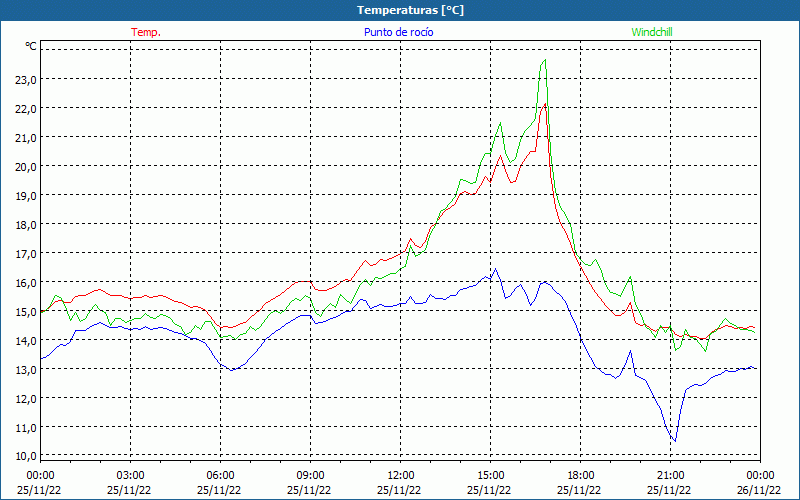Image resolution: width=800 pixels, height=500 pixels.
Task: Select the red 'Temp.' legend label
Action: (x=146, y=32)
